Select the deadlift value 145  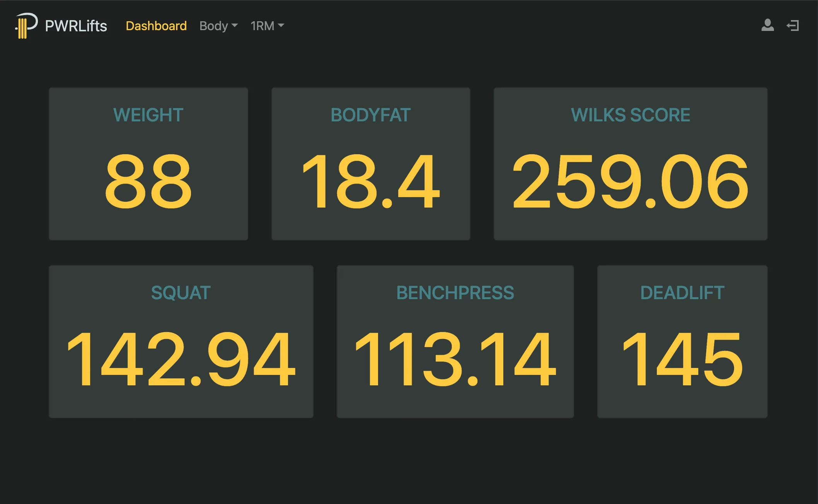tap(682, 359)
